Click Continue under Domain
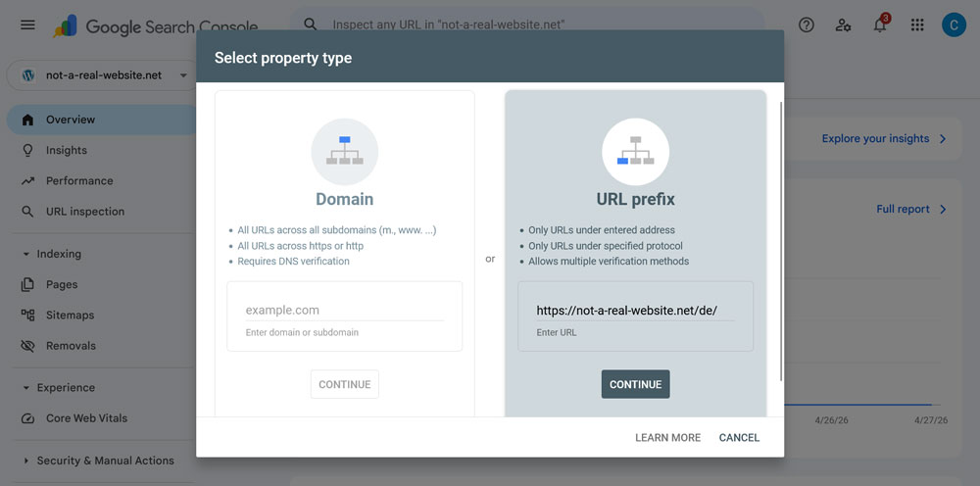 (344, 384)
